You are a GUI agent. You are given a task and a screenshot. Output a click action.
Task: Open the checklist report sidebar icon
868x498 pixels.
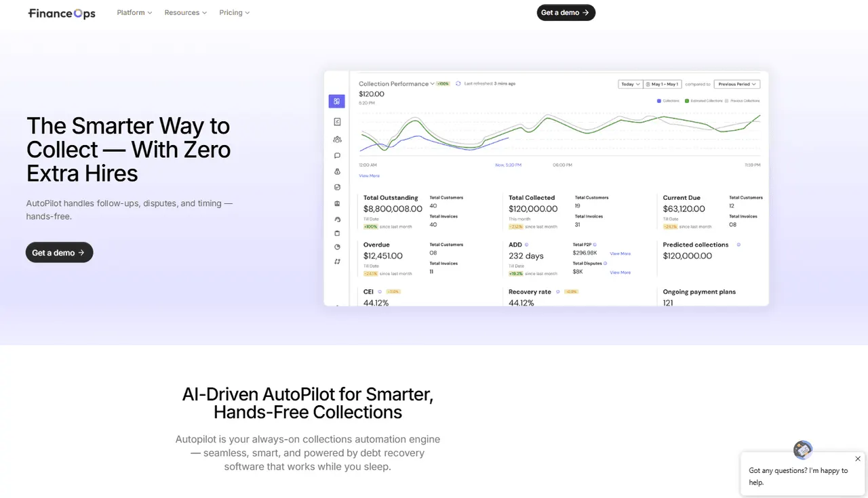click(337, 122)
